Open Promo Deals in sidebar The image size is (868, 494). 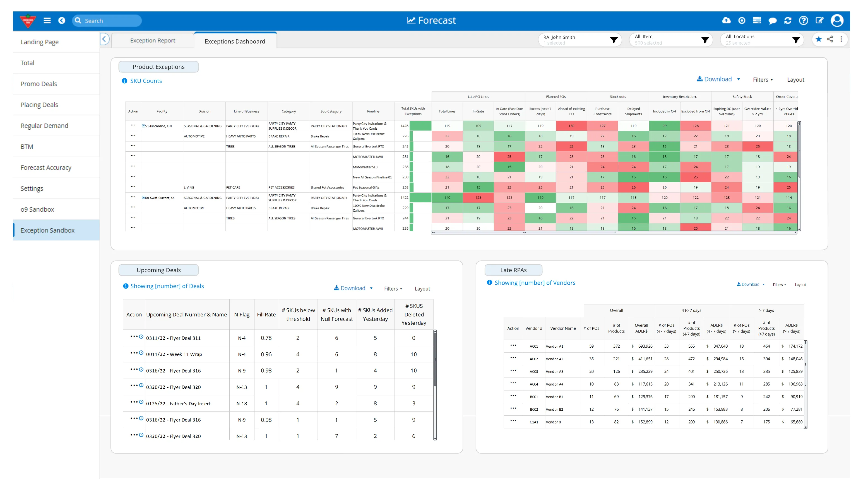[56, 84]
